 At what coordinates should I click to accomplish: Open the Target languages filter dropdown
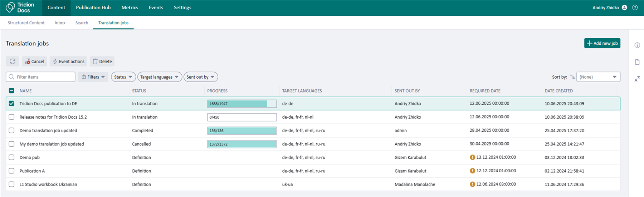tap(159, 77)
